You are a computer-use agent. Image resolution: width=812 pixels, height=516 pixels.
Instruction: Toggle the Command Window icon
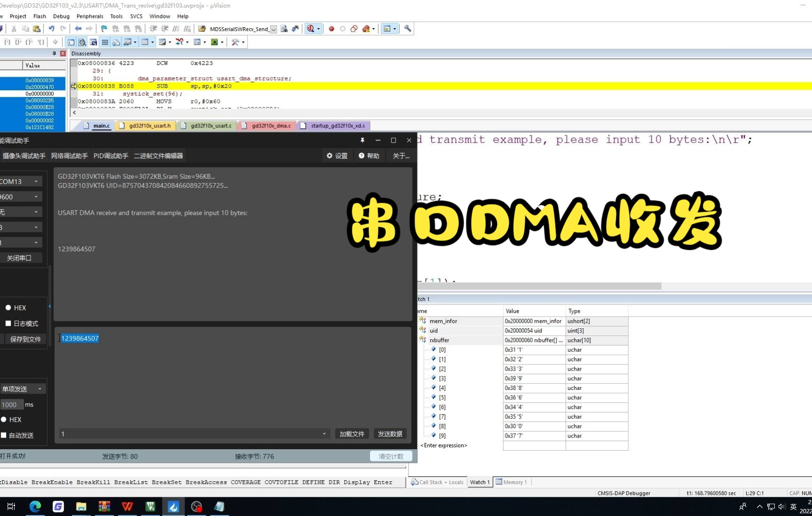click(71, 42)
